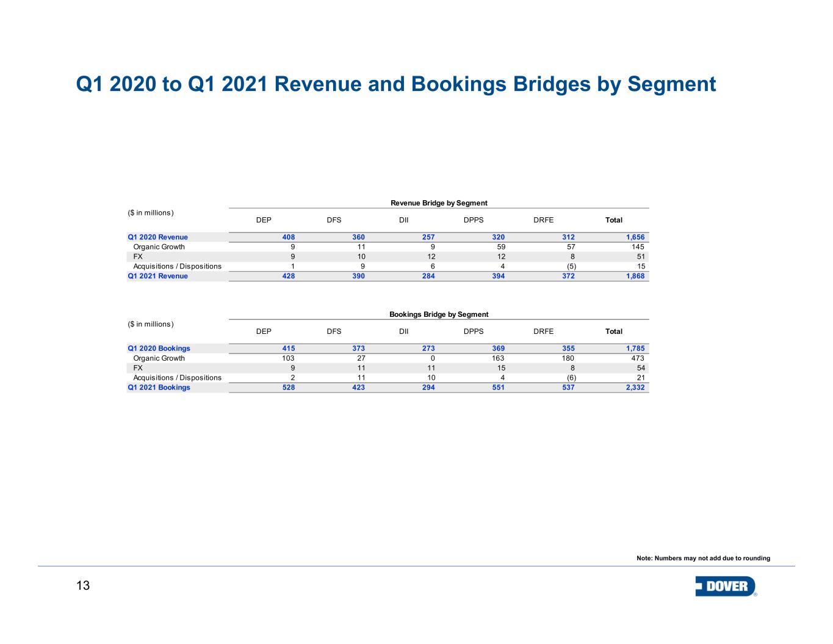Viewport: 833px width, 644px height.
Task: Select the DPPS column header in Revenue table
Action: [x=474, y=220]
